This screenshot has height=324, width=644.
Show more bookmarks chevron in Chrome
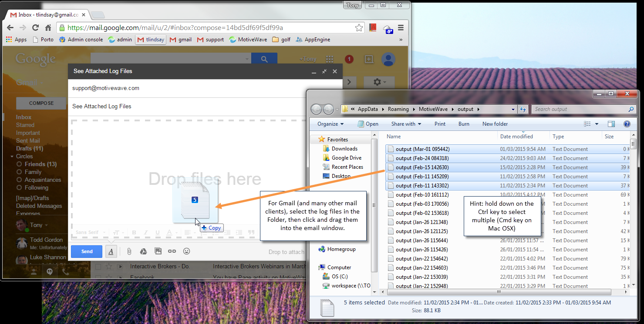pos(401,40)
